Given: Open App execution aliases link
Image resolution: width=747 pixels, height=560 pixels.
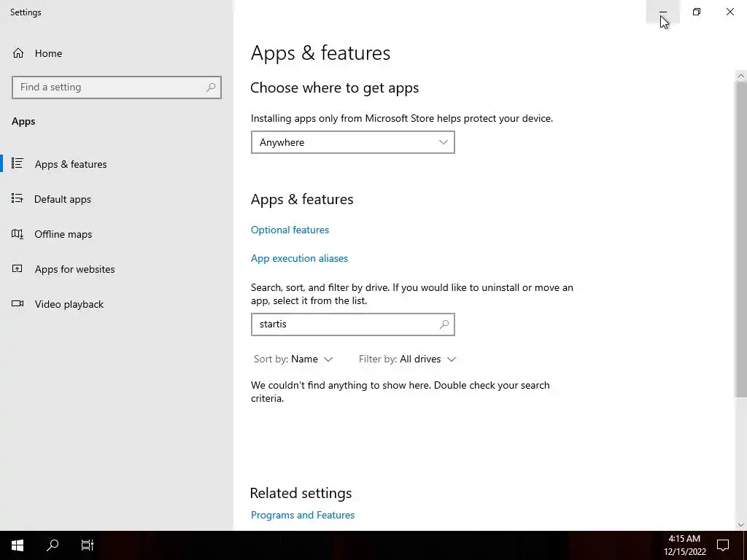Looking at the screenshot, I should [299, 258].
